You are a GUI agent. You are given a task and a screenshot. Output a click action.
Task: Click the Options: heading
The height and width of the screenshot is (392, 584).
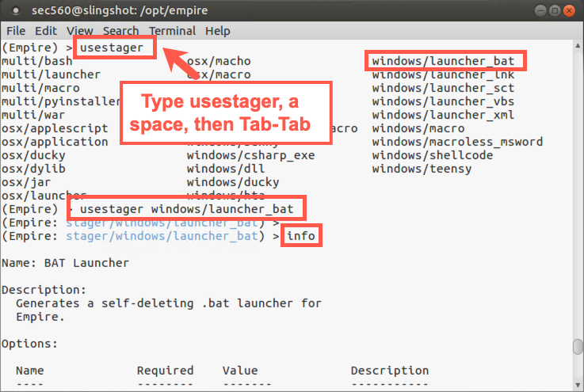pyautogui.click(x=30, y=344)
